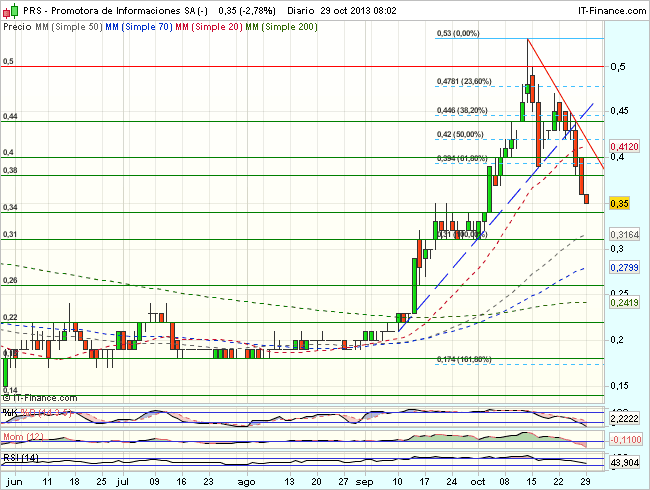The width and height of the screenshot is (650, 490).
Task: Click the MM (Simple 70) legend entry
Action: (x=138, y=27)
